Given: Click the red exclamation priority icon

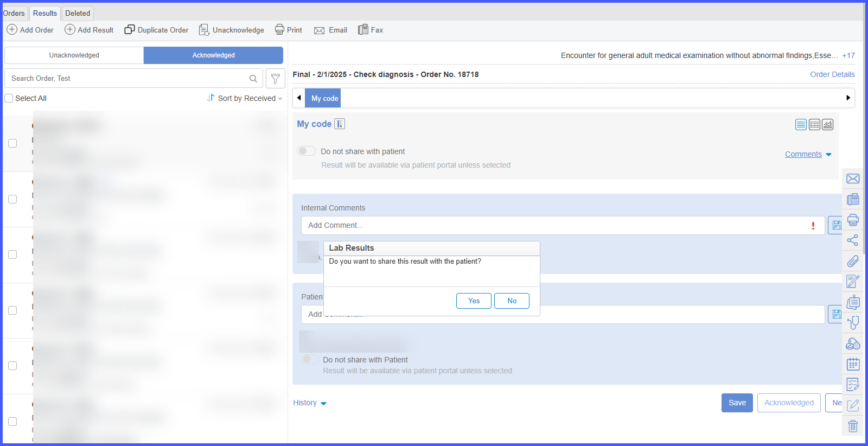Looking at the screenshot, I should [813, 226].
